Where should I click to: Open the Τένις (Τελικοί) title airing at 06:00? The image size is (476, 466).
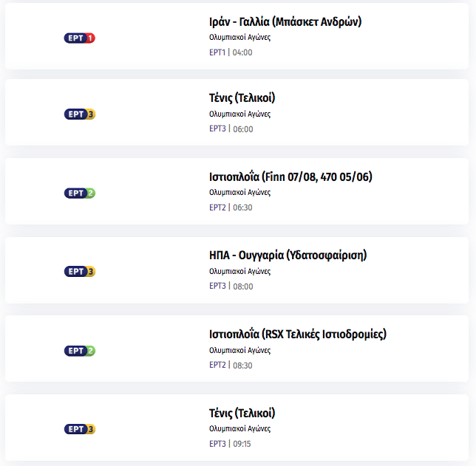(242, 98)
